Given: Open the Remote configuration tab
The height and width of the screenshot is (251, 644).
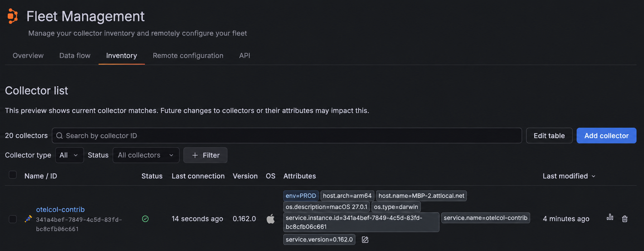Looking at the screenshot, I should (188, 56).
